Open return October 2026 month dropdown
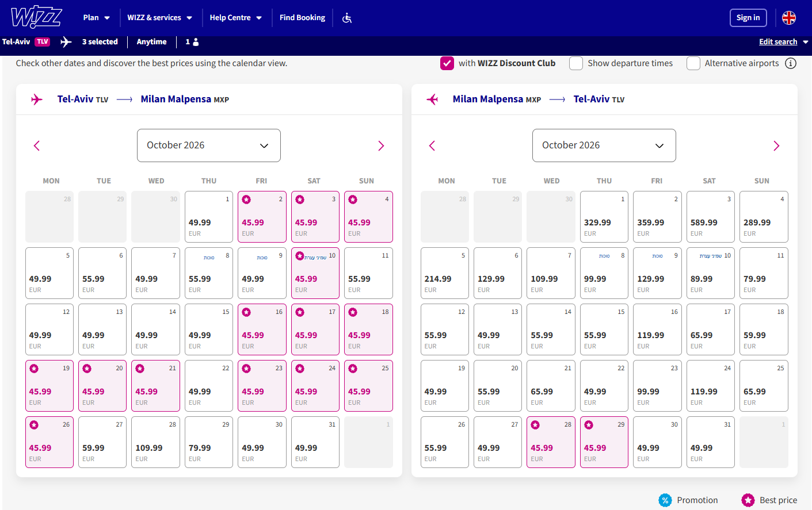Image resolution: width=812 pixels, height=510 pixels. (604, 145)
